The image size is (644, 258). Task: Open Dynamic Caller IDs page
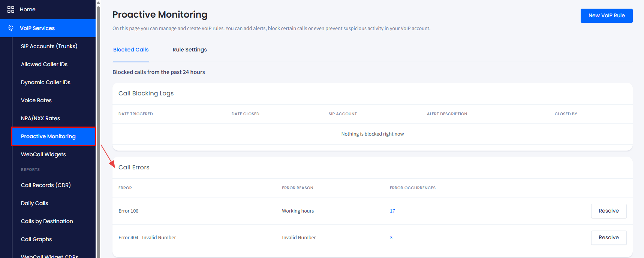point(46,82)
